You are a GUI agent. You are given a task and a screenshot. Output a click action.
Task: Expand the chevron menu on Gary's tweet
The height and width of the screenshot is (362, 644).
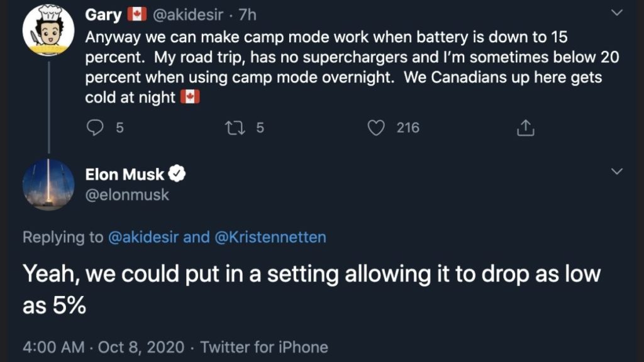click(618, 13)
